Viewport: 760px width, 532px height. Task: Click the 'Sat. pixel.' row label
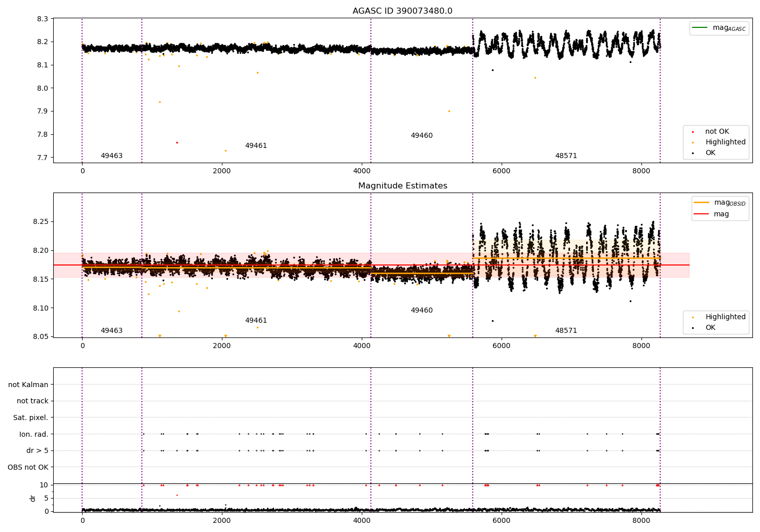pos(30,417)
